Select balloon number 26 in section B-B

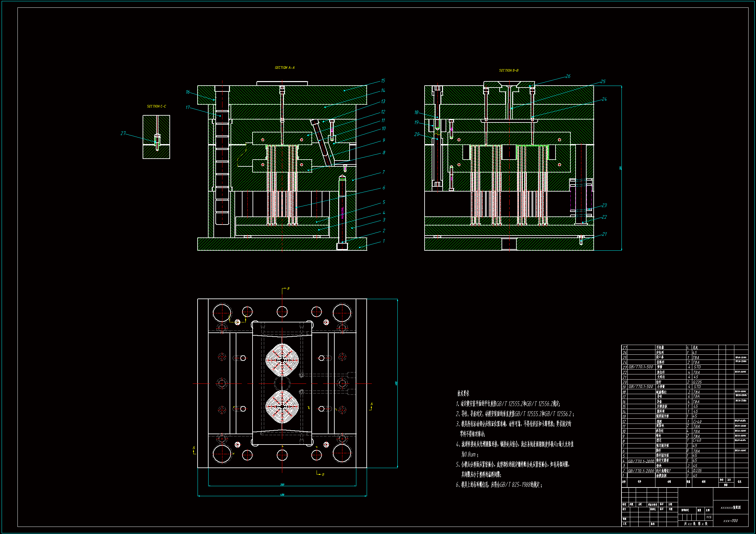pos(568,76)
